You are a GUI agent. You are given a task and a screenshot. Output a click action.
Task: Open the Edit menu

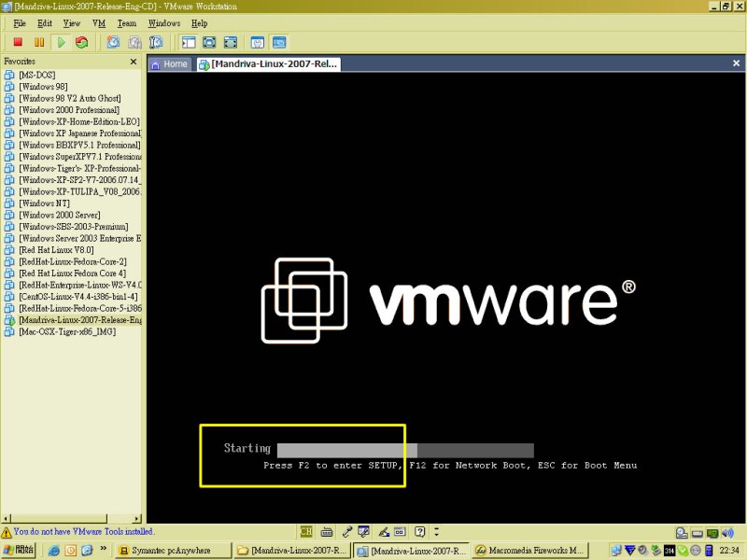[45, 23]
